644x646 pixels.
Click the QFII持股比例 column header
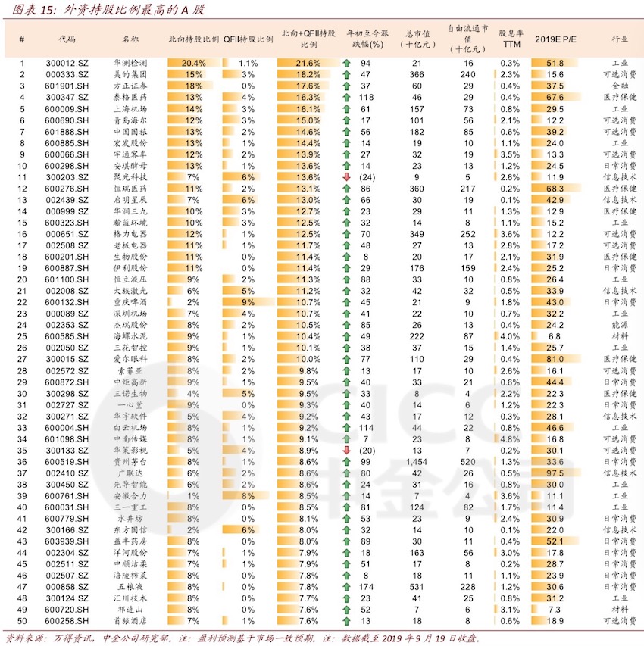click(249, 39)
